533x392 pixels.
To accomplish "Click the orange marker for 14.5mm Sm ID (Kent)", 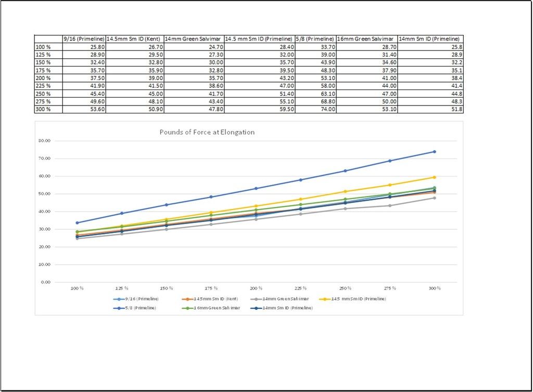I will (x=188, y=299).
